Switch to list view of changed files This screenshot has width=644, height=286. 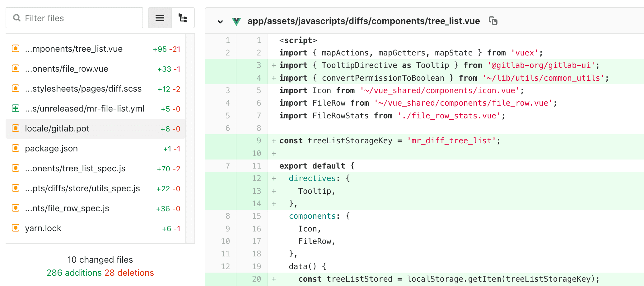click(x=160, y=18)
